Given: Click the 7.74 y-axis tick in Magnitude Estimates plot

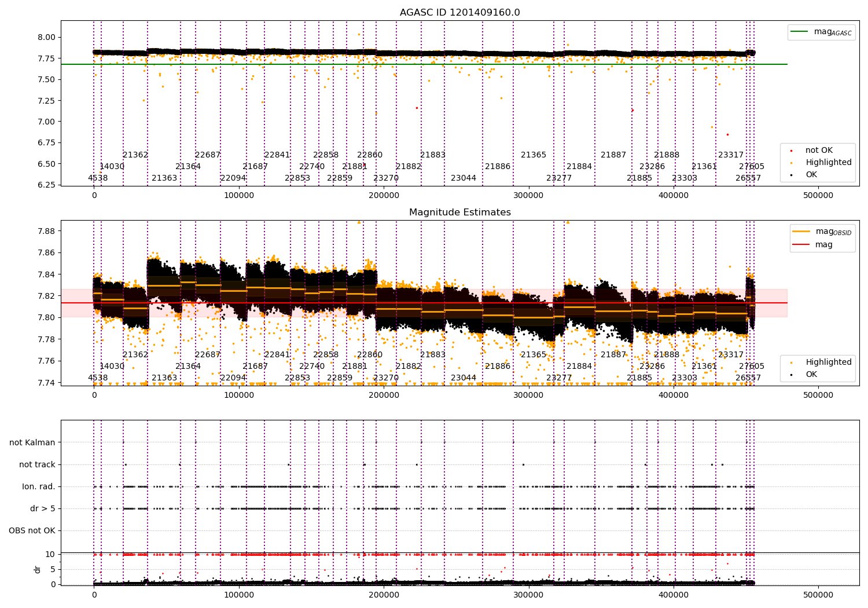Looking at the screenshot, I should [x=46, y=382].
